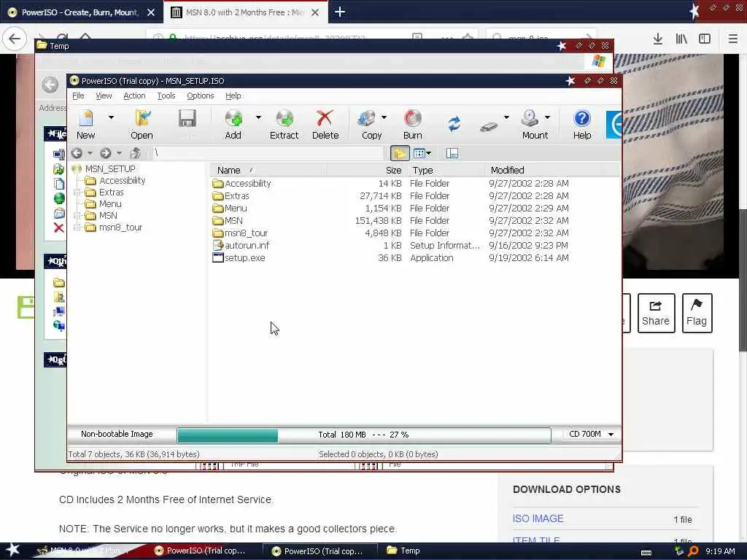
Task: Open the Tools menu
Action: click(166, 96)
